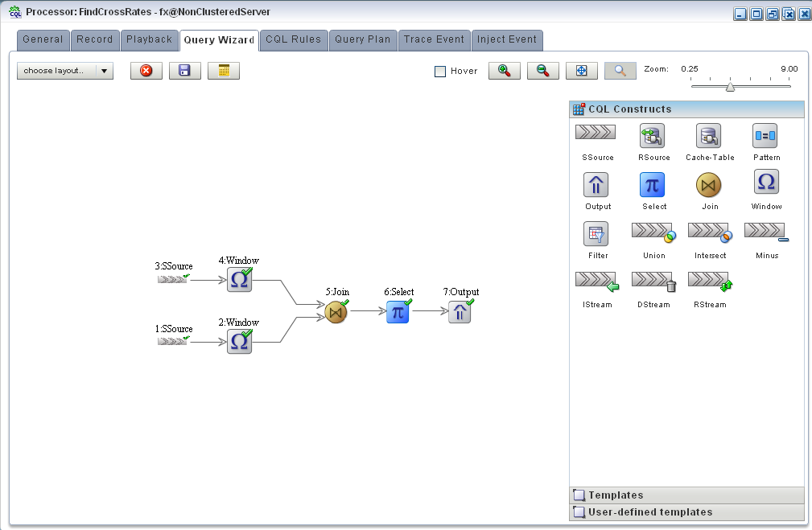Select the 1:SSource node in diagram
Image resolution: width=812 pixels, height=530 pixels.
[x=174, y=340]
